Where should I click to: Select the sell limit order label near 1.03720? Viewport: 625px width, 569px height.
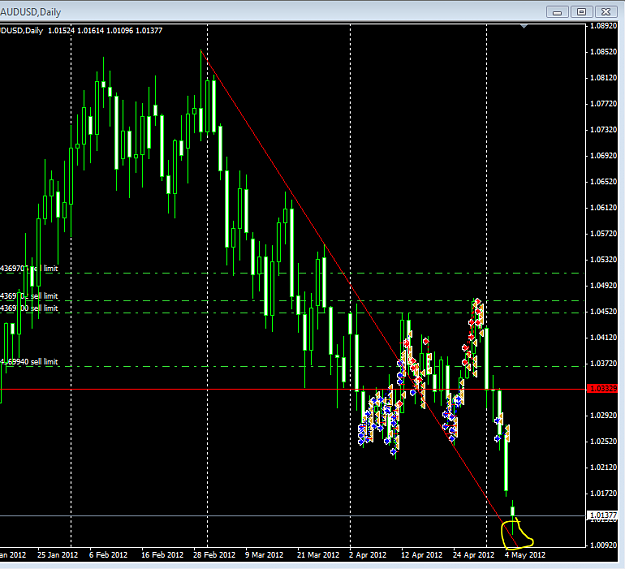(x=29, y=362)
